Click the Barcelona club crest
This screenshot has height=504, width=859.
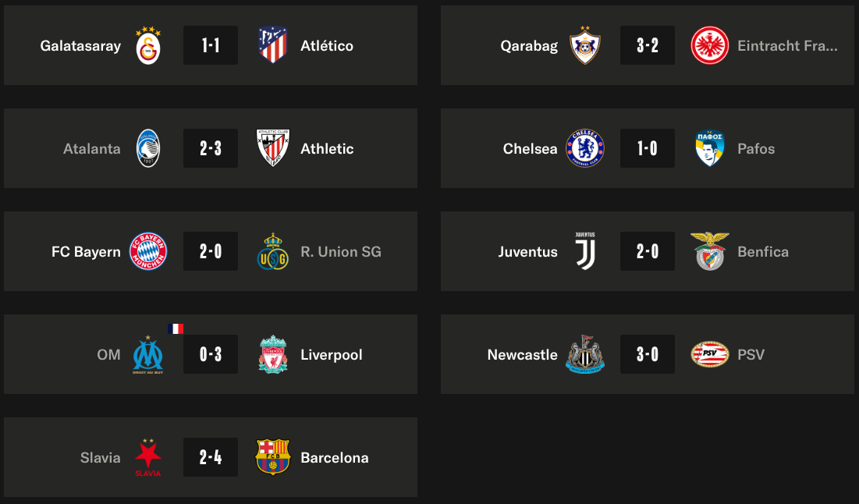click(273, 457)
